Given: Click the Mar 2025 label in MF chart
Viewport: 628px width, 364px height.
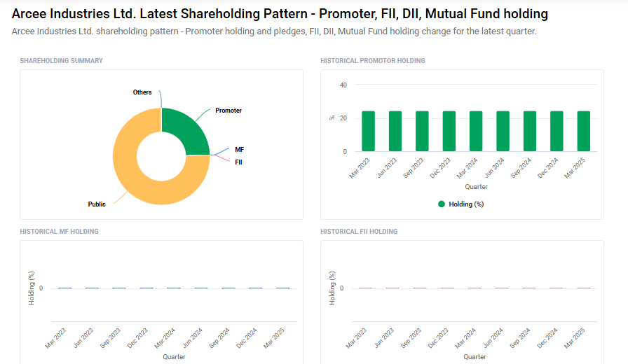Looking at the screenshot, I should 274,338.
